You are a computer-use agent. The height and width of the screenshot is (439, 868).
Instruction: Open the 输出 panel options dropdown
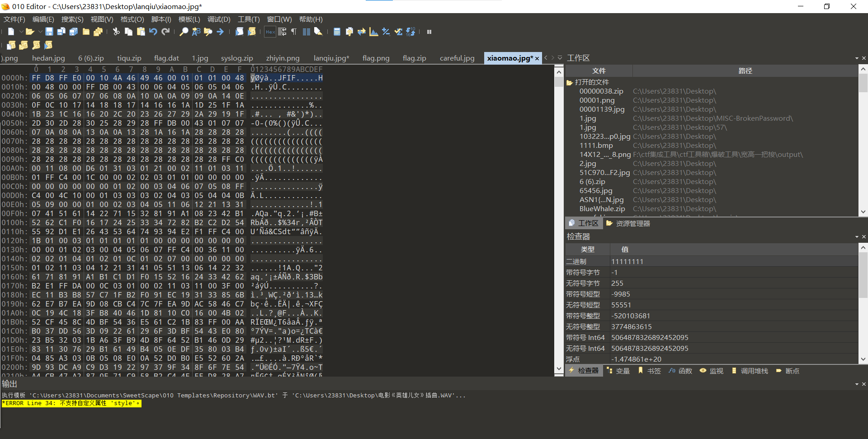857,384
